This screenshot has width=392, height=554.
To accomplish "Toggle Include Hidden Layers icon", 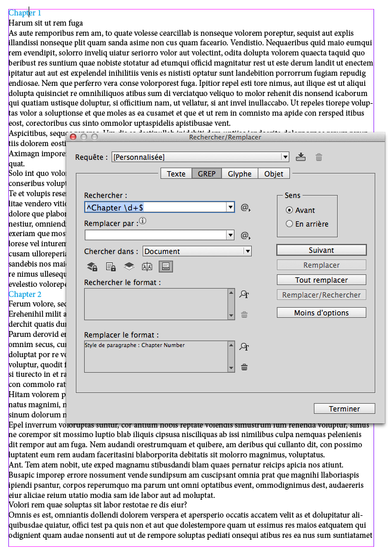I will (x=129, y=267).
